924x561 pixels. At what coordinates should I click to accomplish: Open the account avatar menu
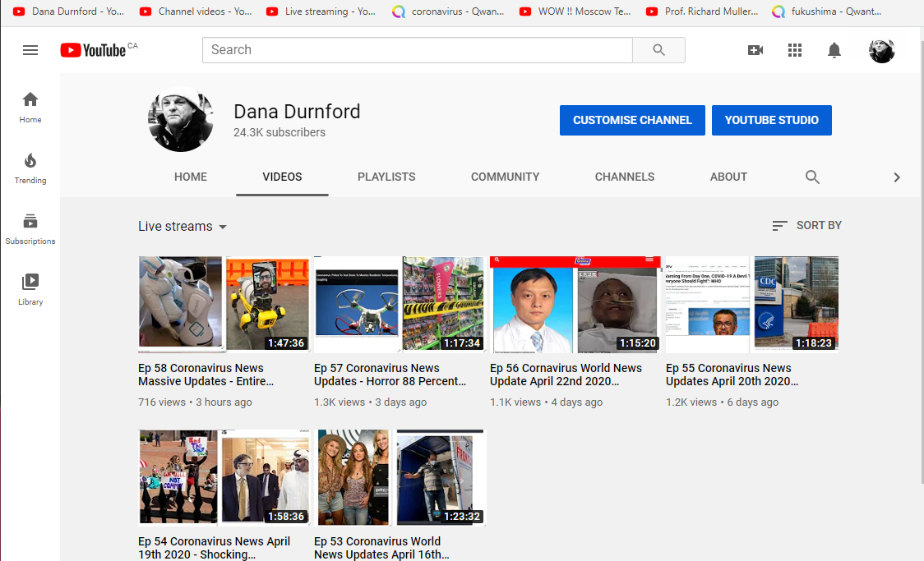coord(881,51)
